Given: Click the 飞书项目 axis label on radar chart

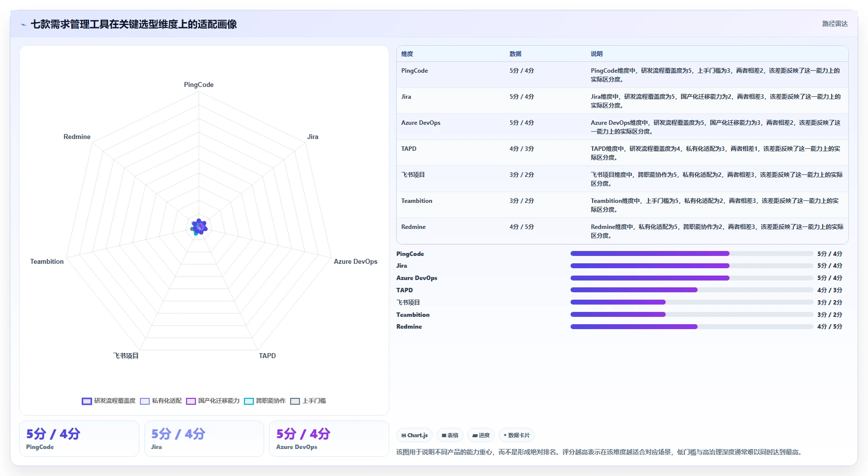Looking at the screenshot, I should point(126,356).
